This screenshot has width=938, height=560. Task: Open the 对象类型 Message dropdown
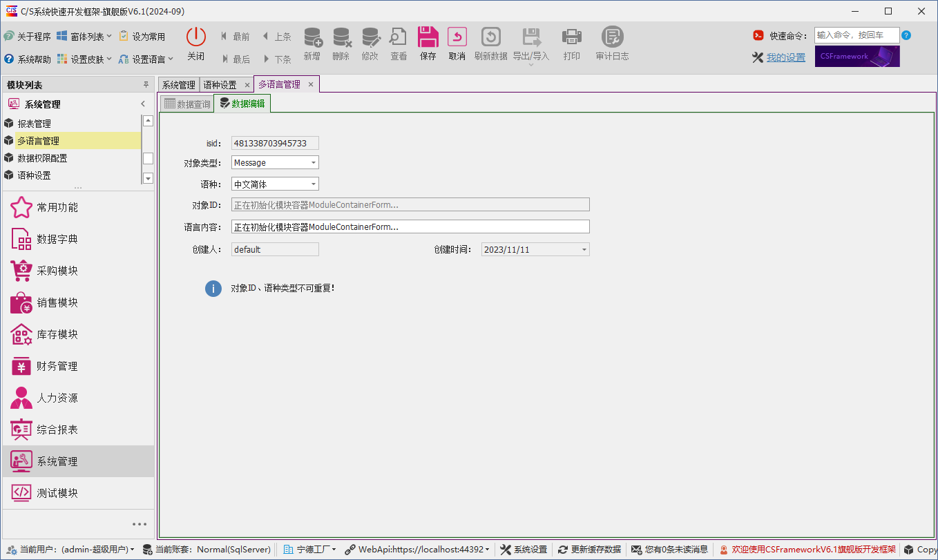point(314,163)
